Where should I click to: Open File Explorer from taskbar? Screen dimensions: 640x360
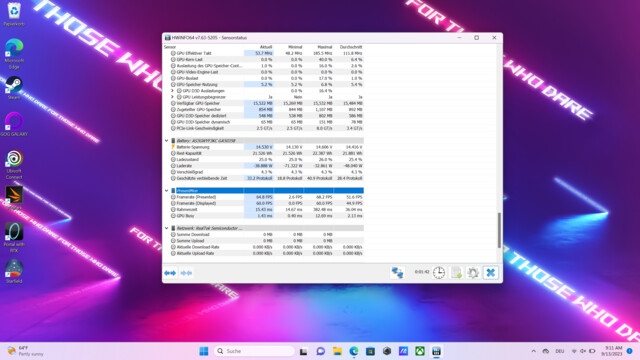337,351
